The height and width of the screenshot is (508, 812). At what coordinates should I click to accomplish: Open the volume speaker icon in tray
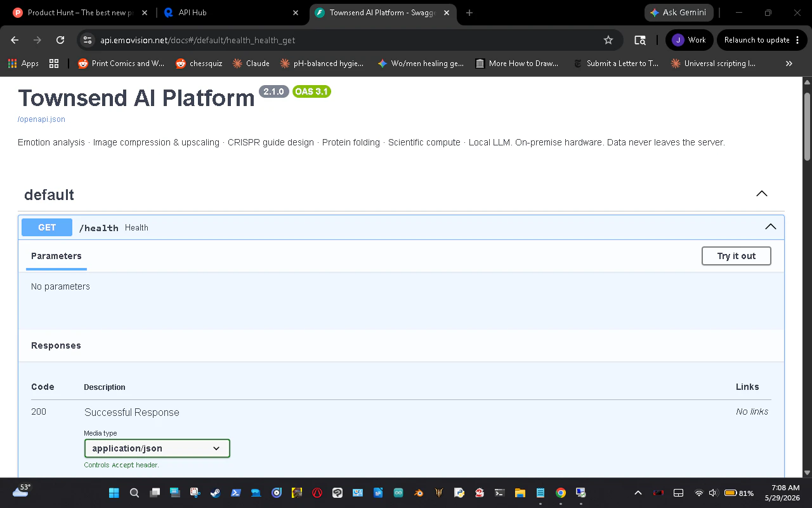pos(712,493)
